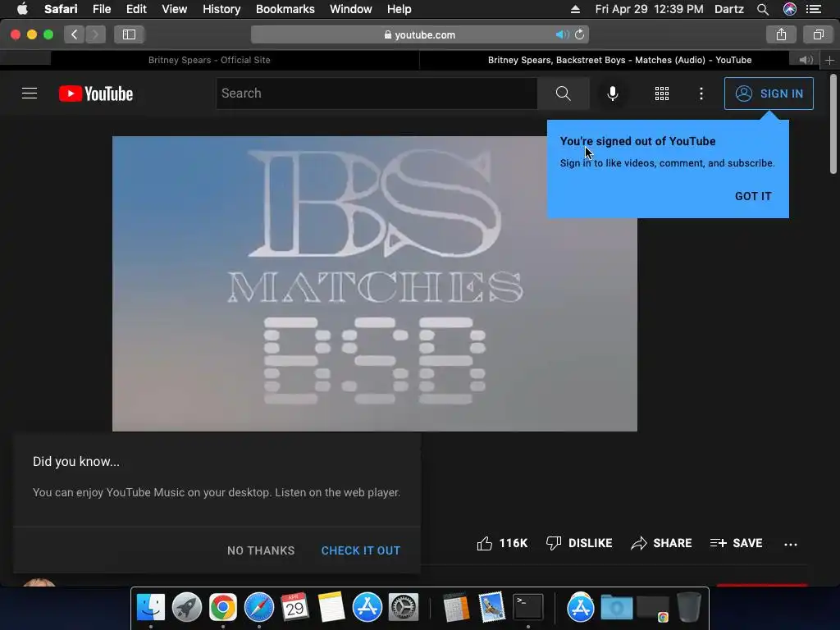Select the Matches (Audio) - YouTube tab

click(619, 60)
